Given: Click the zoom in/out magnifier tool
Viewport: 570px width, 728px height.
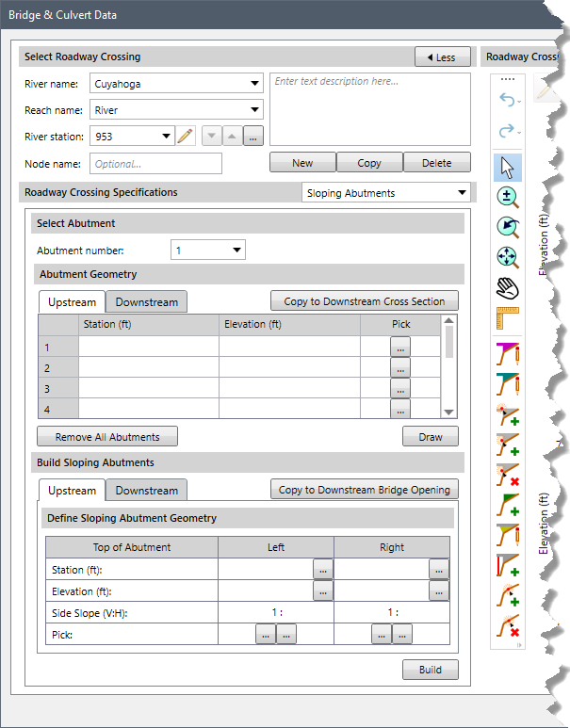Looking at the screenshot, I should (x=509, y=197).
